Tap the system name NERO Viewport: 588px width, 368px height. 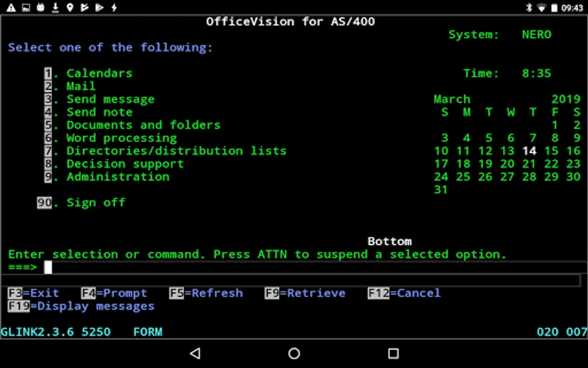pos(537,35)
